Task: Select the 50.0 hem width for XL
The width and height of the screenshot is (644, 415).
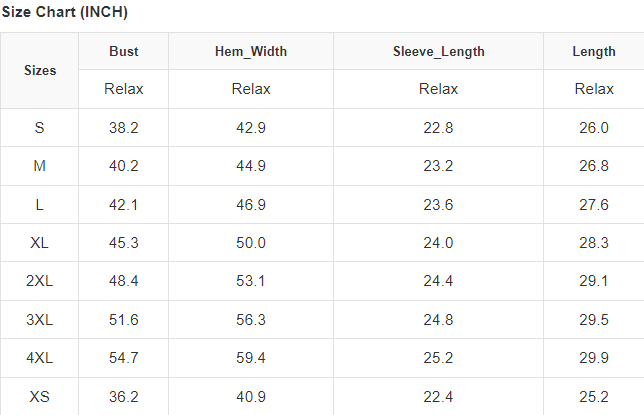Action: click(251, 243)
